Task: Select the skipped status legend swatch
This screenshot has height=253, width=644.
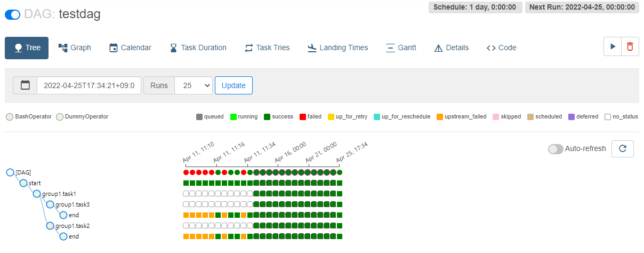Action: pos(496,116)
